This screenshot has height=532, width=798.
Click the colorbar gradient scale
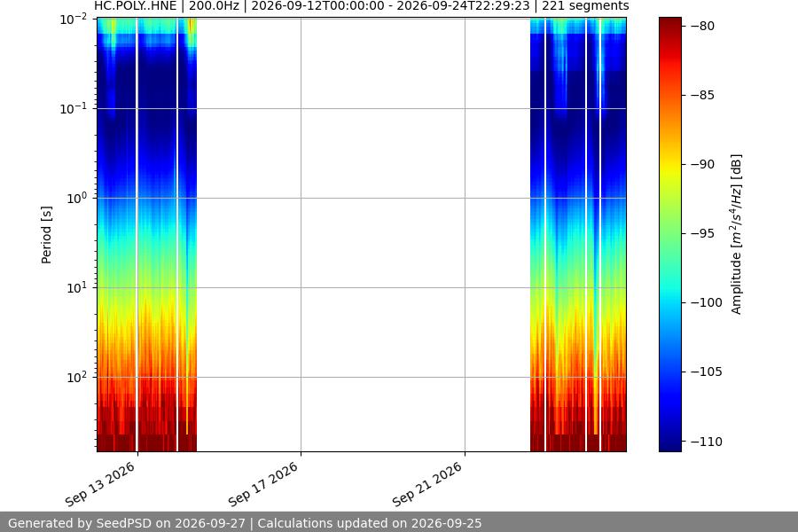670,234
